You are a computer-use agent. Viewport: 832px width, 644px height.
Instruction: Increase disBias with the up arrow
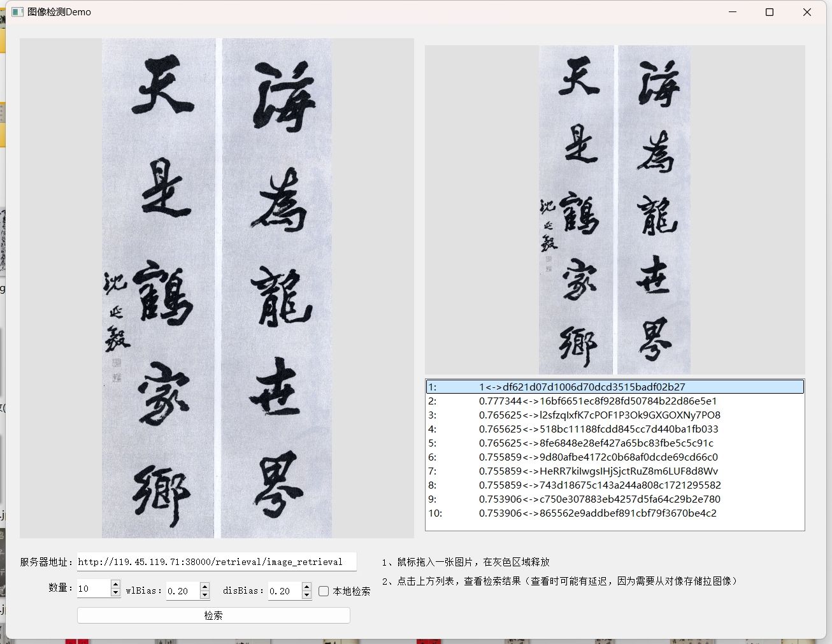[x=306, y=587]
